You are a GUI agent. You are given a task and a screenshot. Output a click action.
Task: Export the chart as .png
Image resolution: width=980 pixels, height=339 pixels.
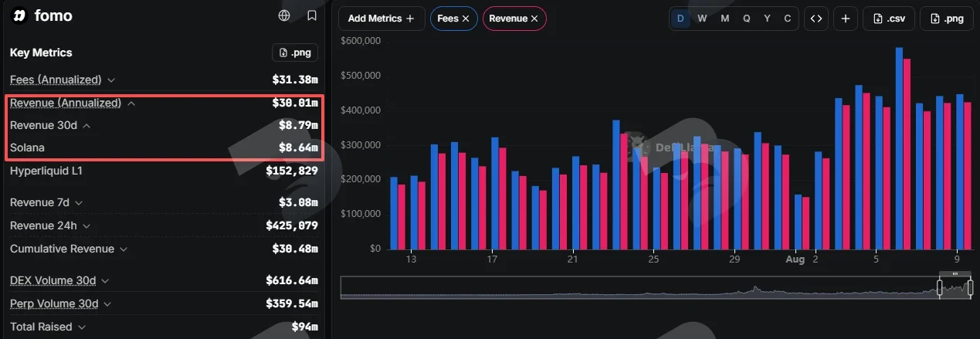tap(946, 19)
